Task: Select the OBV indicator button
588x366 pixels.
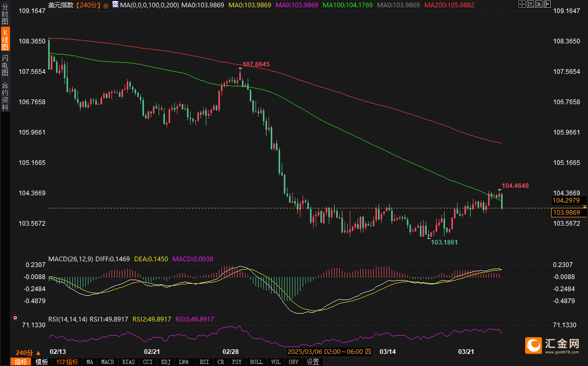Action: 294,362
